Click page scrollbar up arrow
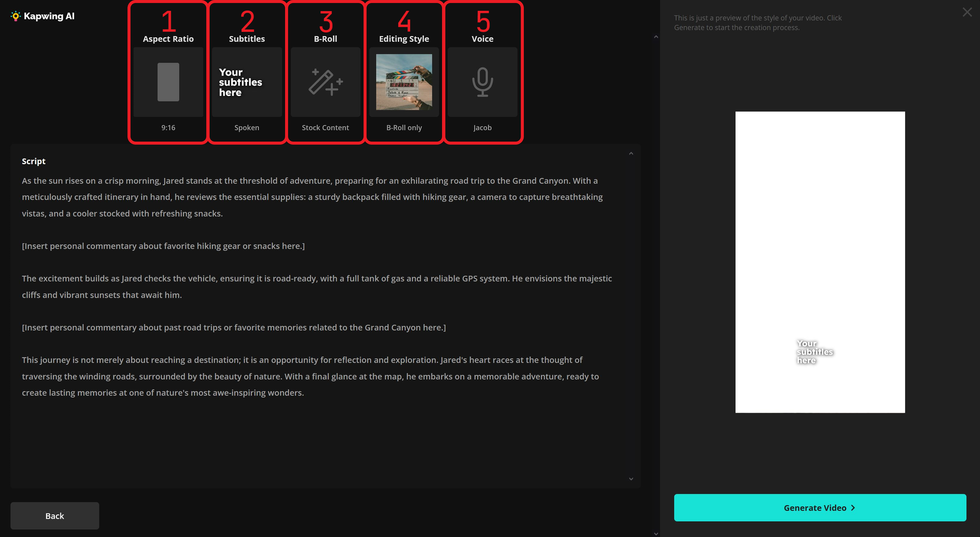This screenshot has height=537, width=980. [x=656, y=37]
